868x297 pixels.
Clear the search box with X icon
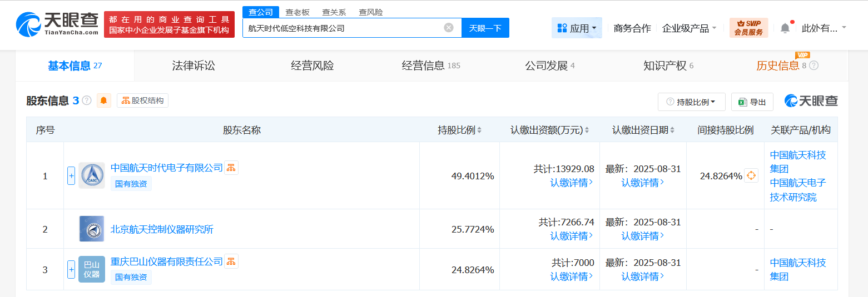449,28
